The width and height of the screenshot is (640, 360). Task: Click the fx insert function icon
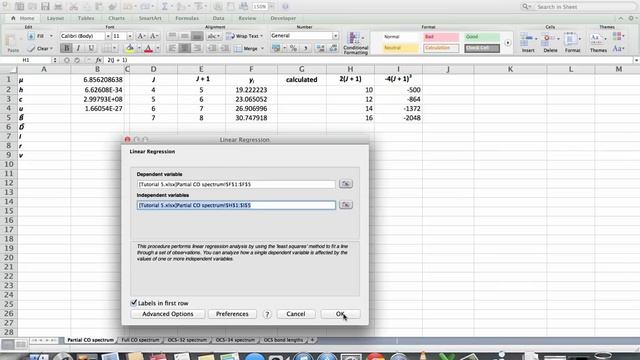pos(99,60)
